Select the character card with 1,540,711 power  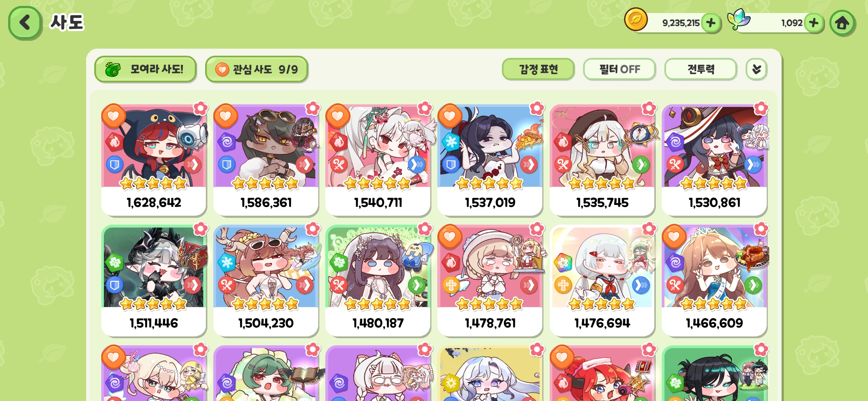click(x=378, y=160)
